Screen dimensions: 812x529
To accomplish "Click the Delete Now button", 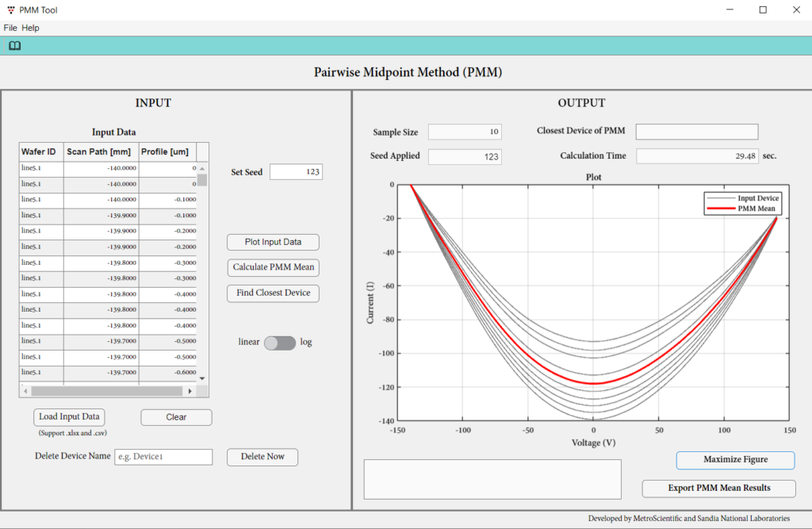I will click(262, 457).
